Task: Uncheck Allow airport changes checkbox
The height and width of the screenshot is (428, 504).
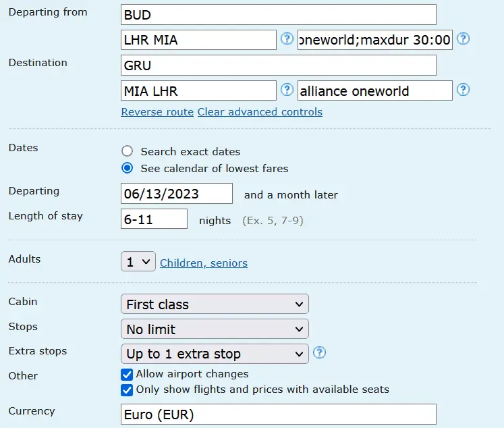Action: pos(126,374)
